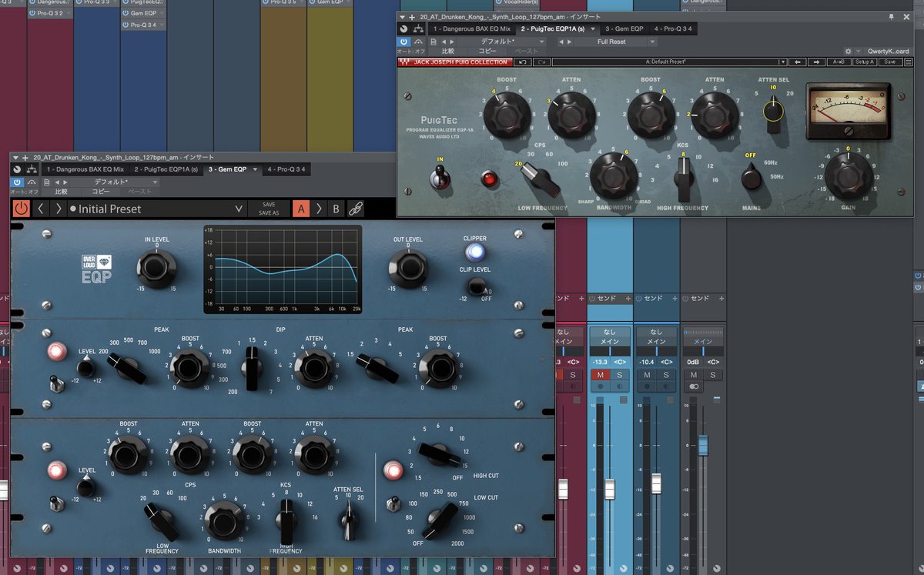
Task: Open the gear settings icon in PuigTec window
Action: (x=848, y=51)
